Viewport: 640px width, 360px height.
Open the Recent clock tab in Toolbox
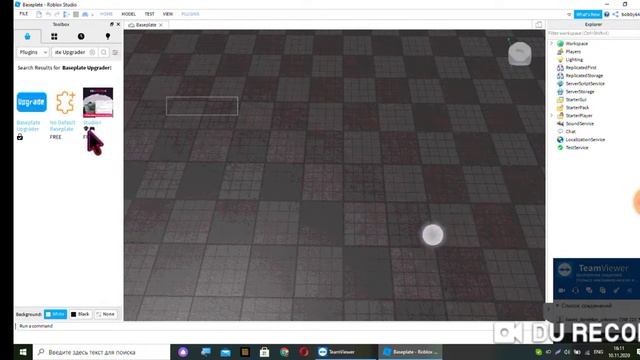click(81, 36)
